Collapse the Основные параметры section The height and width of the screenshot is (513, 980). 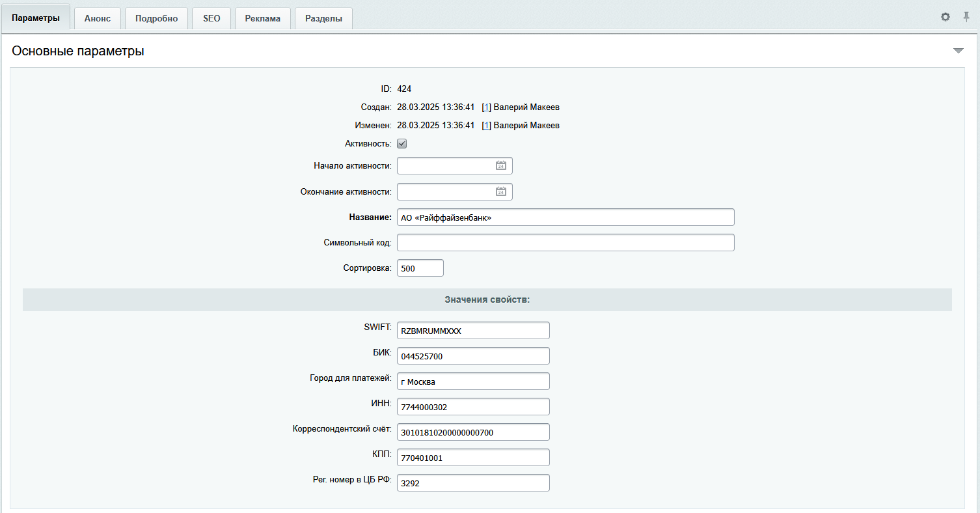pyautogui.click(x=958, y=51)
